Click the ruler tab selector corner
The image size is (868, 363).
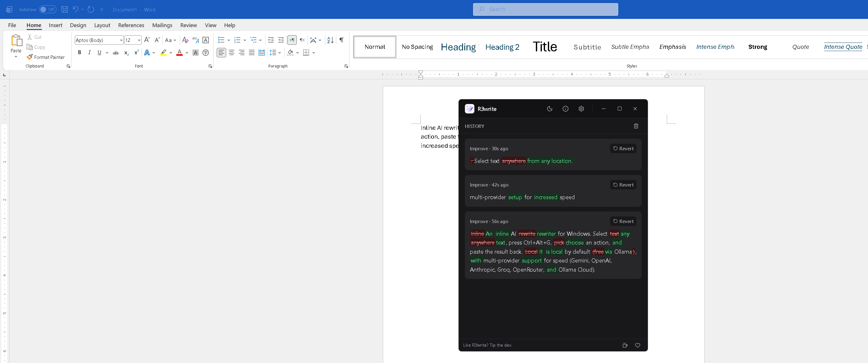pos(4,75)
